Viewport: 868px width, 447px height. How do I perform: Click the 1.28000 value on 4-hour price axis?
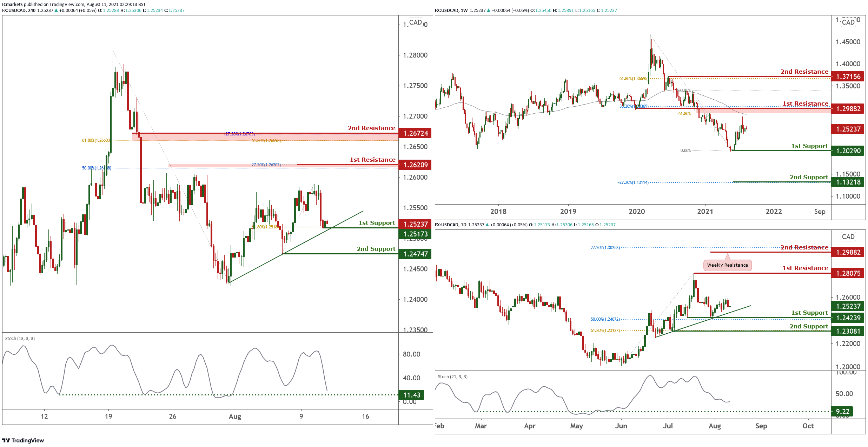click(415, 55)
